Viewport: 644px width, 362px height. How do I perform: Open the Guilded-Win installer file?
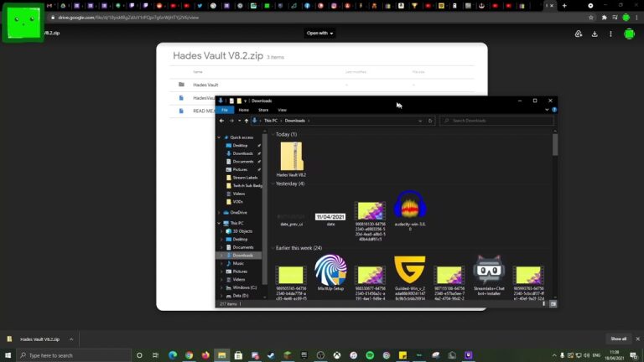pos(410,277)
